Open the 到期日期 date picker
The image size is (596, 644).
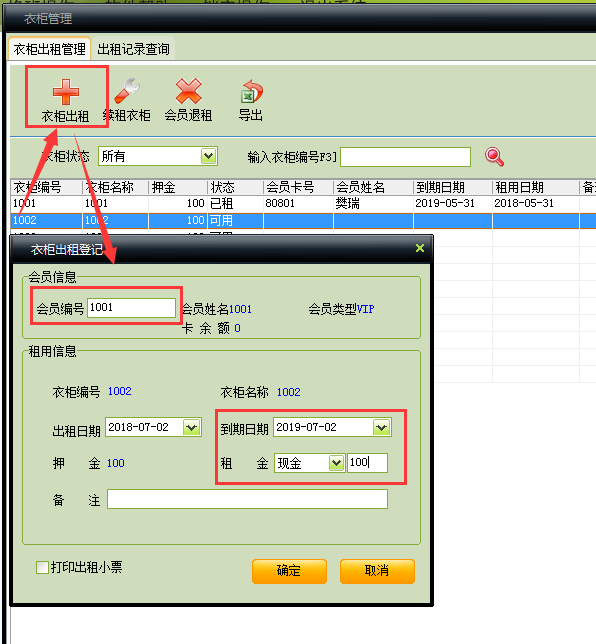click(x=382, y=428)
